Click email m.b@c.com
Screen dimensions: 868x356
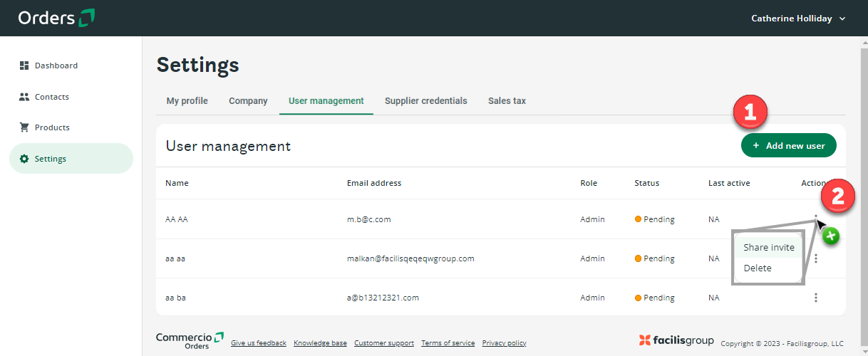(368, 219)
